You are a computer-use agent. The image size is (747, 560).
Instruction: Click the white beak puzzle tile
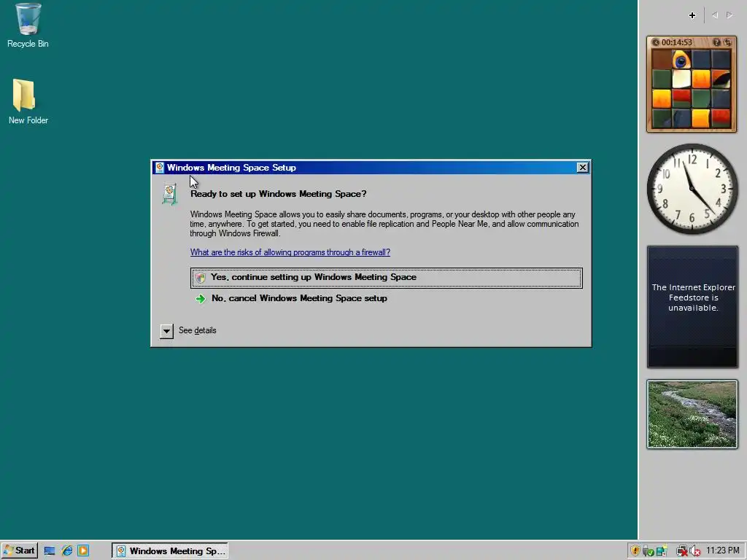pos(681,79)
